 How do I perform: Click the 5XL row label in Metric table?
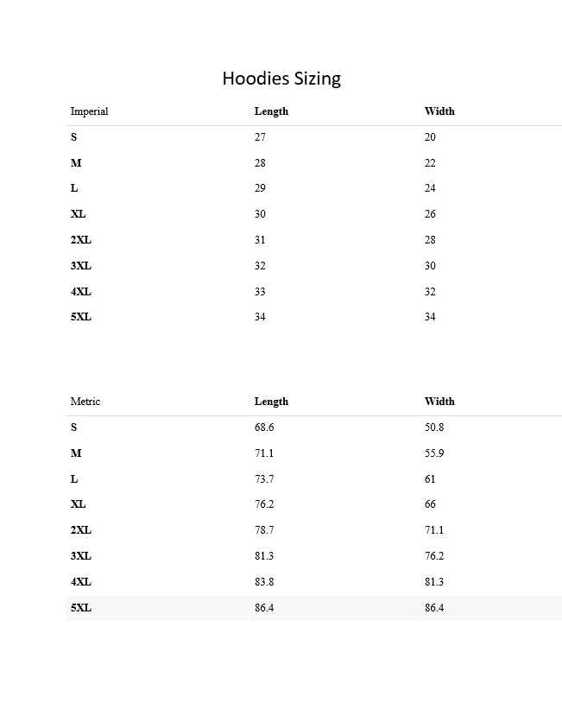(x=81, y=608)
